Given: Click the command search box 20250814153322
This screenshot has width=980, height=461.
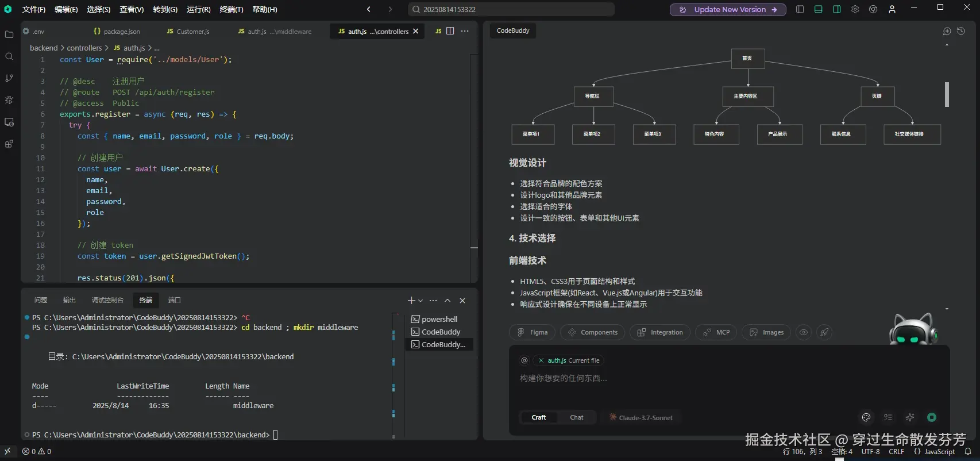Looking at the screenshot, I should pos(511,9).
